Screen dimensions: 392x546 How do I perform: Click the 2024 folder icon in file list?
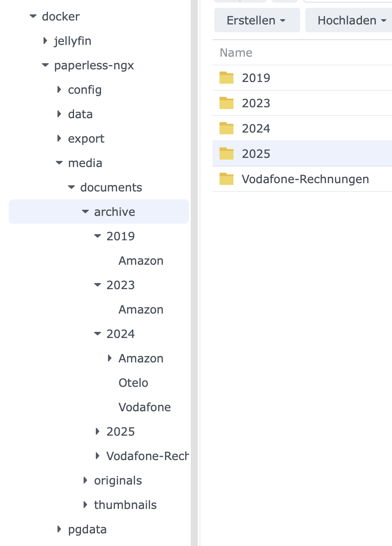[226, 128]
